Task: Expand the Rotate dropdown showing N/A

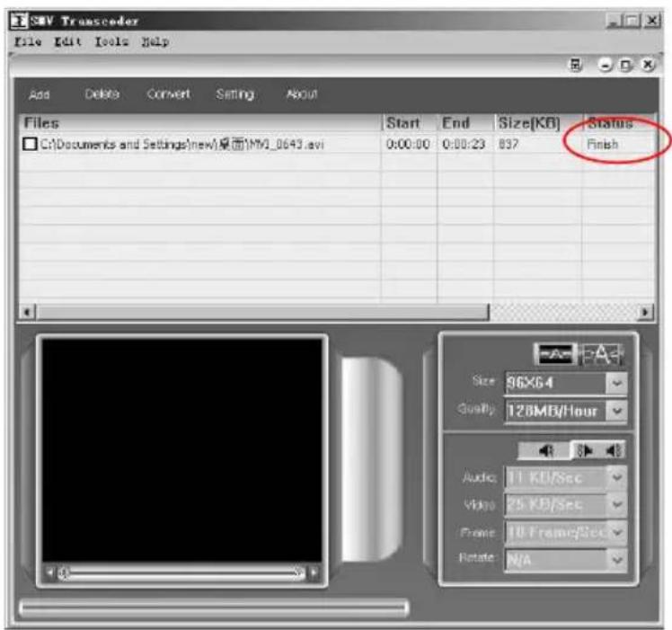Action: 616,559
